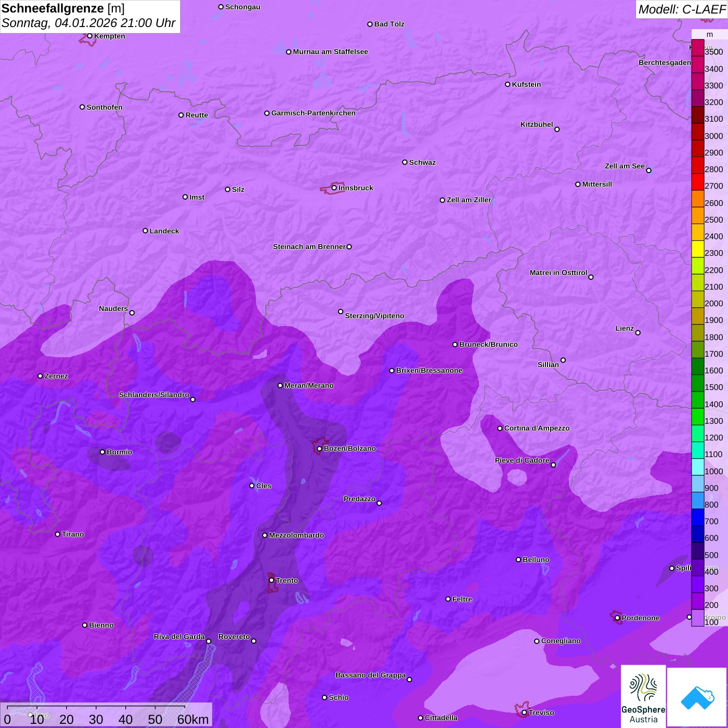The image size is (728, 728).
Task: Select the "Matrei in Osttirol" label
Action: point(558,272)
